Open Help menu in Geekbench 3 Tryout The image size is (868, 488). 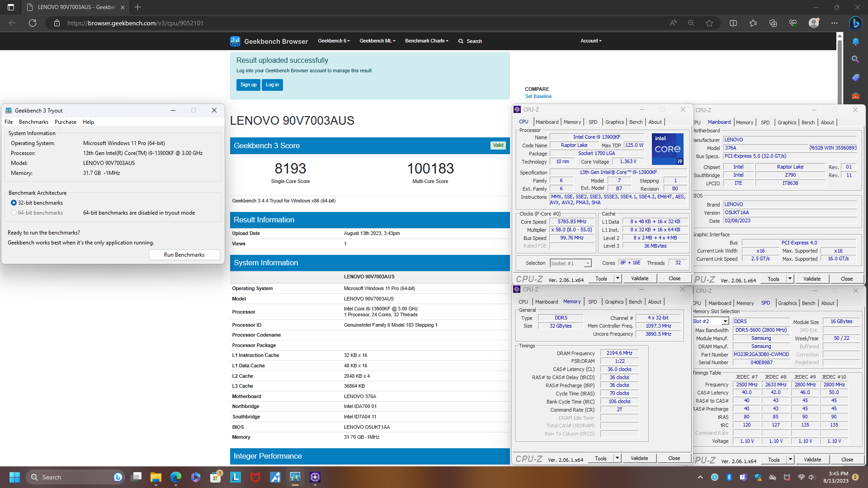[88, 122]
